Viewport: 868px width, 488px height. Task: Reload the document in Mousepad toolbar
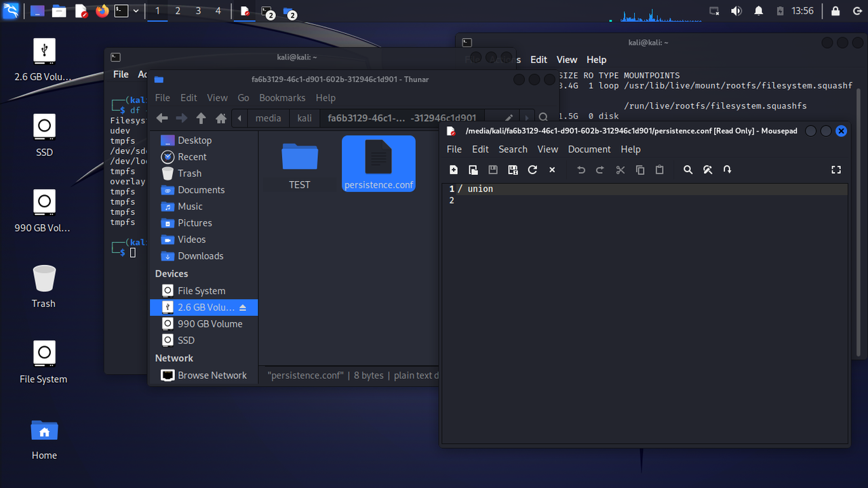click(x=532, y=170)
